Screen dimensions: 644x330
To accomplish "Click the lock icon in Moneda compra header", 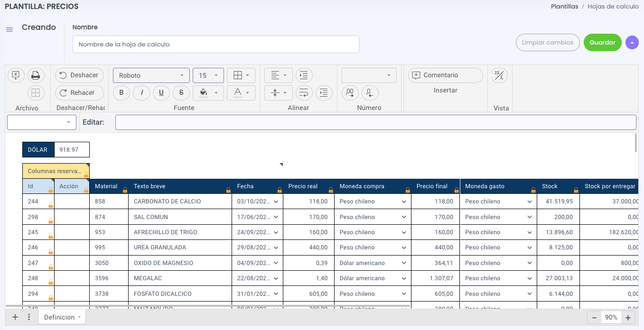I will [407, 190].
